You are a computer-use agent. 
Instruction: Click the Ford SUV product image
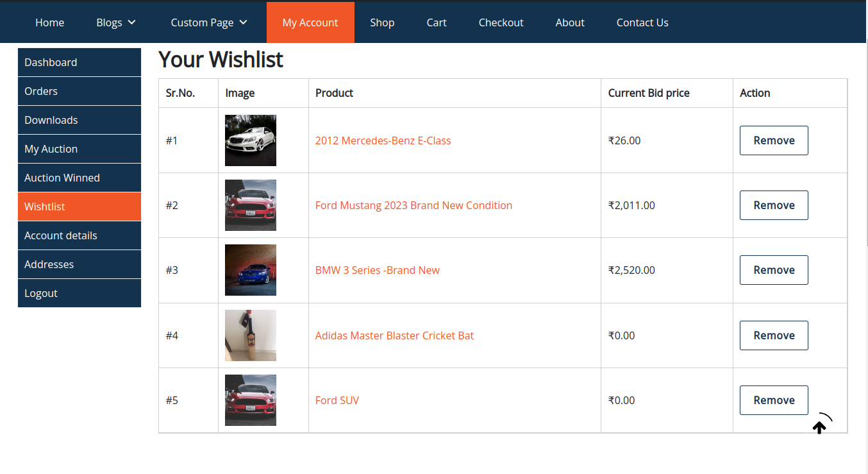pyautogui.click(x=251, y=400)
